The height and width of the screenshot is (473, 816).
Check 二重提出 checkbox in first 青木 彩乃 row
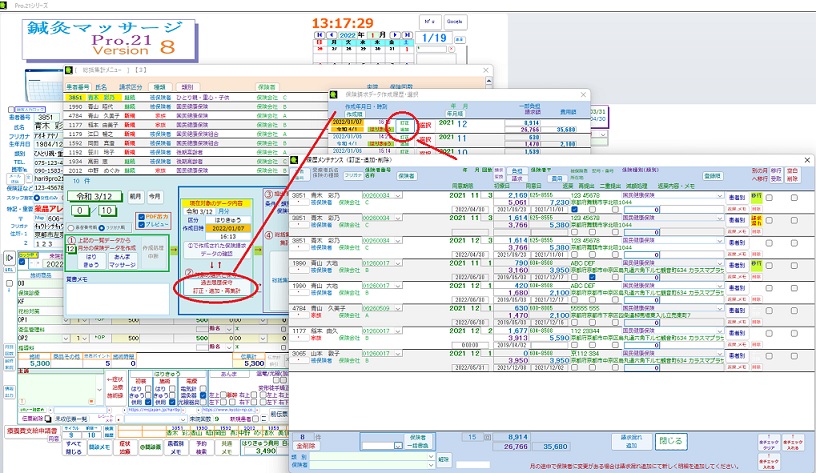615,209
